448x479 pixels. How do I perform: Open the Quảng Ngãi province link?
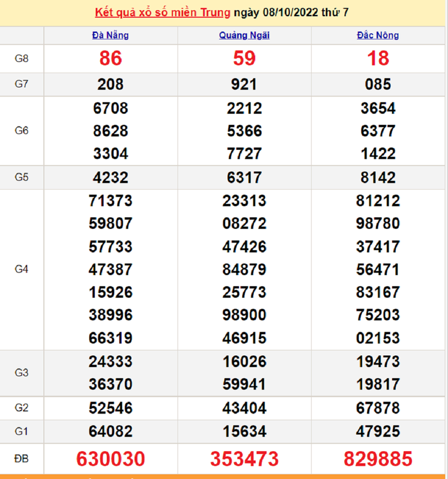click(244, 35)
